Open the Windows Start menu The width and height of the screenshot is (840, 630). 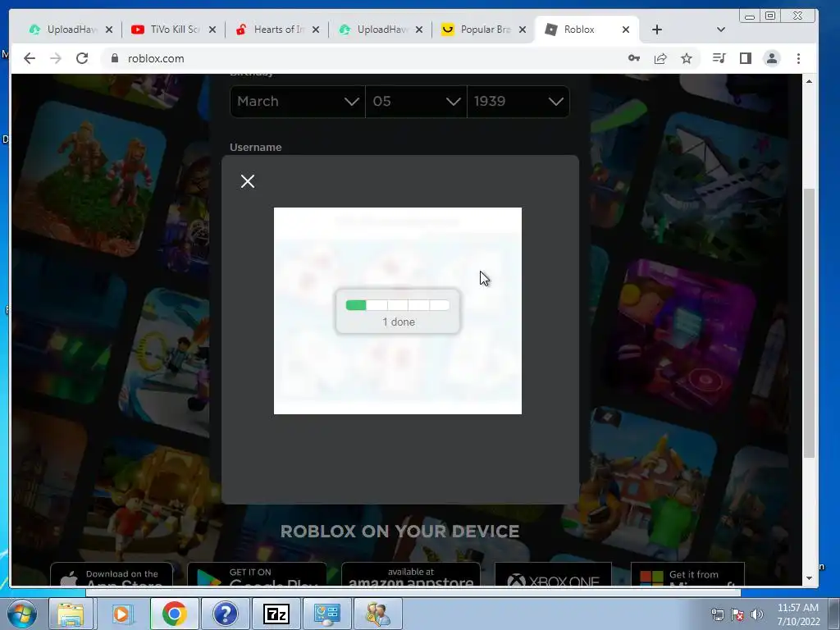click(x=21, y=614)
